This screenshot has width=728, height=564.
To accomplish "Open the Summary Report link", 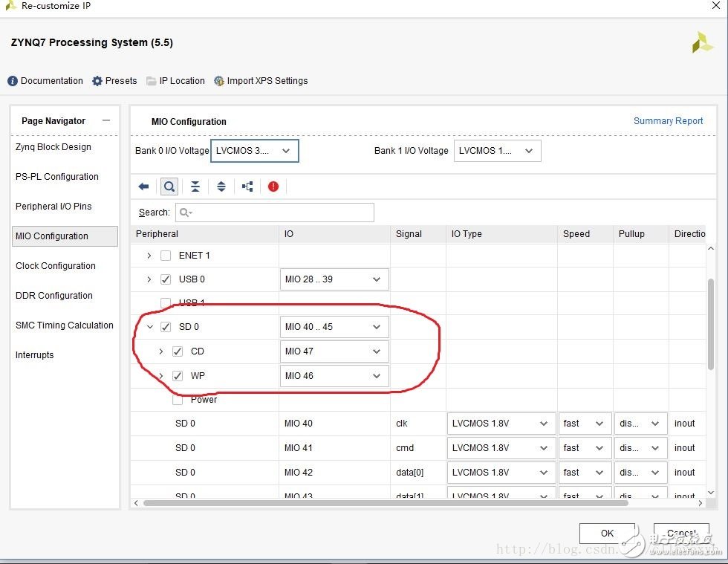I will pos(668,121).
